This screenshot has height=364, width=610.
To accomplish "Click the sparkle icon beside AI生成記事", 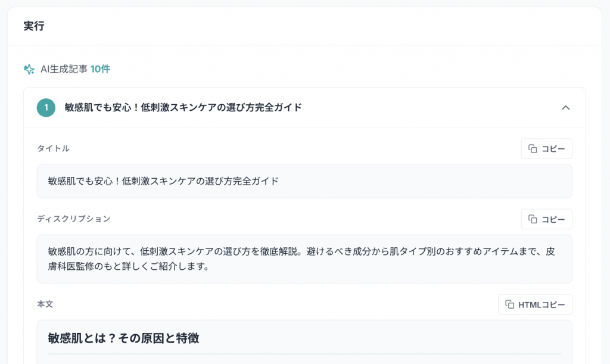I will point(29,69).
